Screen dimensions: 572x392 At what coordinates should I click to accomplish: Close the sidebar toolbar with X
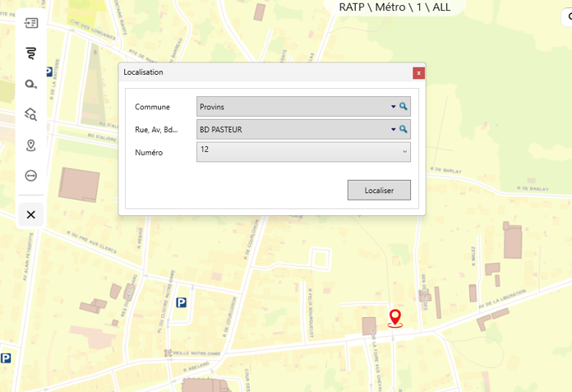coord(31,214)
